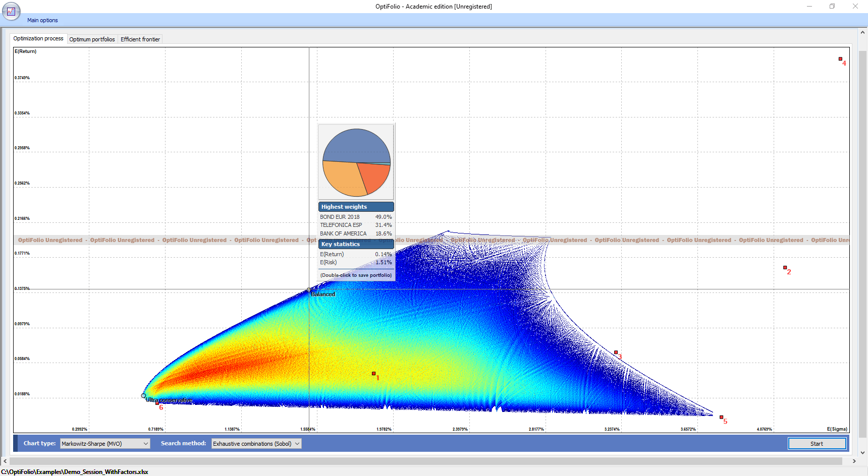Select red asset marker 3
This screenshot has height=476, width=868.
[x=616, y=352]
